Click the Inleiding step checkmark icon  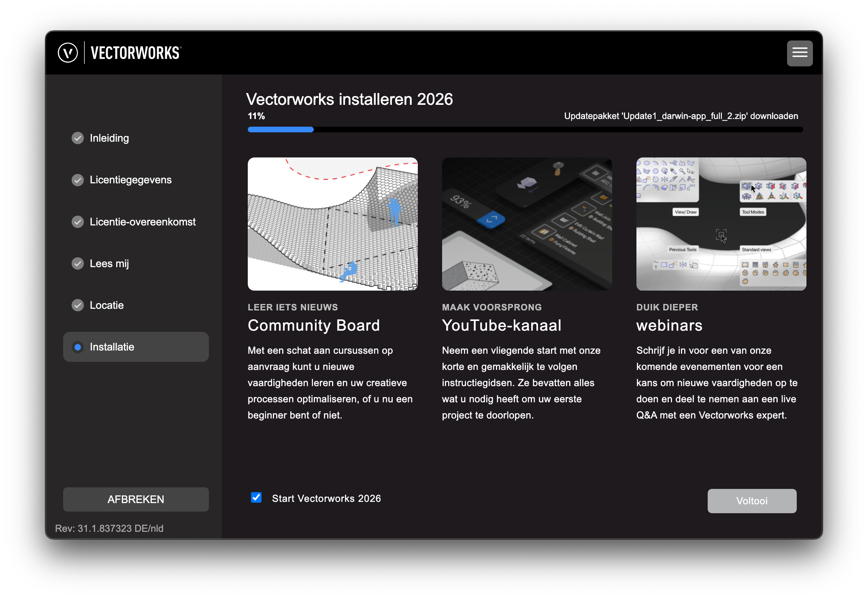[78, 138]
